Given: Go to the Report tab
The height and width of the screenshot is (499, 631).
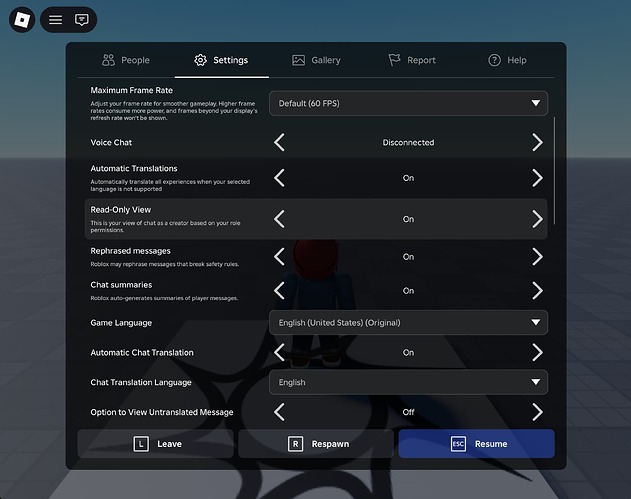Looking at the screenshot, I should [412, 60].
